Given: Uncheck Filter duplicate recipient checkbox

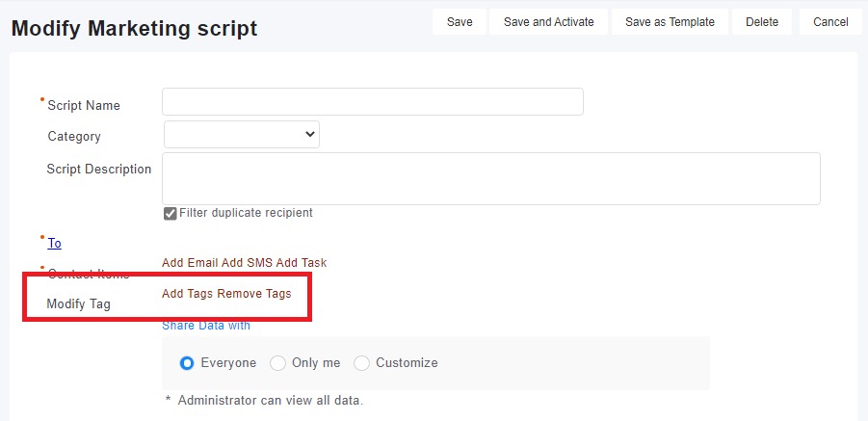Looking at the screenshot, I should (x=171, y=214).
